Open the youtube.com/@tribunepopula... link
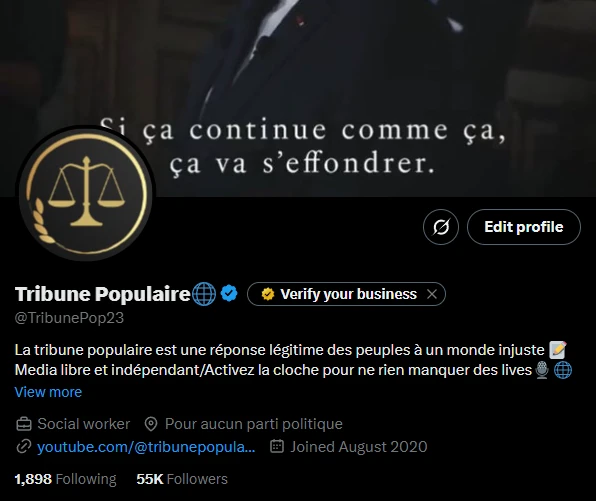 (x=146, y=447)
